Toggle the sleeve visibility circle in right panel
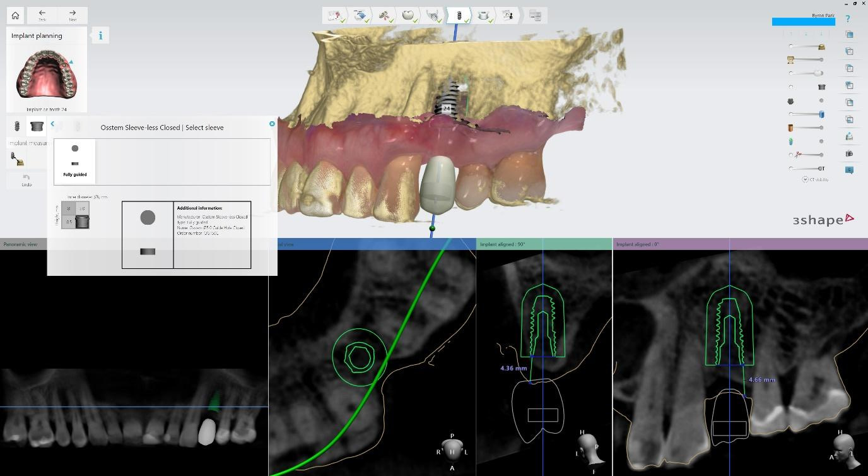This screenshot has height=476, width=868. [x=791, y=86]
